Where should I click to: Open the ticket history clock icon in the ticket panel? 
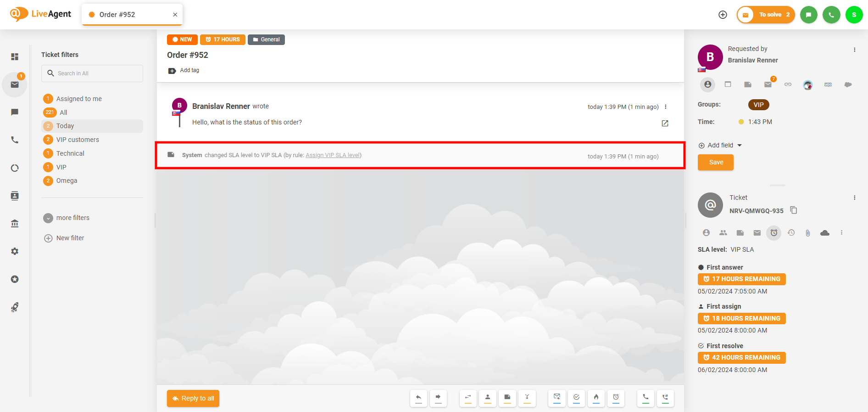[x=791, y=233]
